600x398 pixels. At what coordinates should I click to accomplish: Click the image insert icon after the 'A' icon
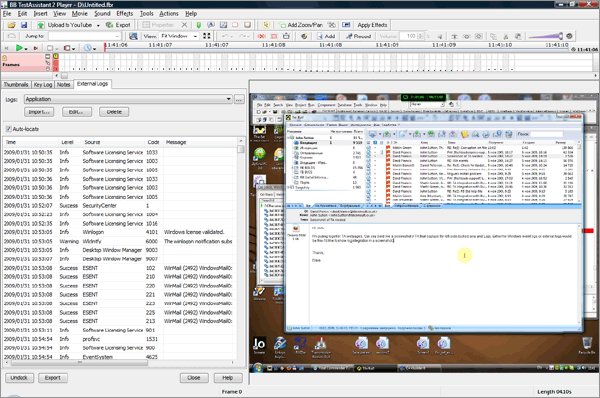click(223, 25)
